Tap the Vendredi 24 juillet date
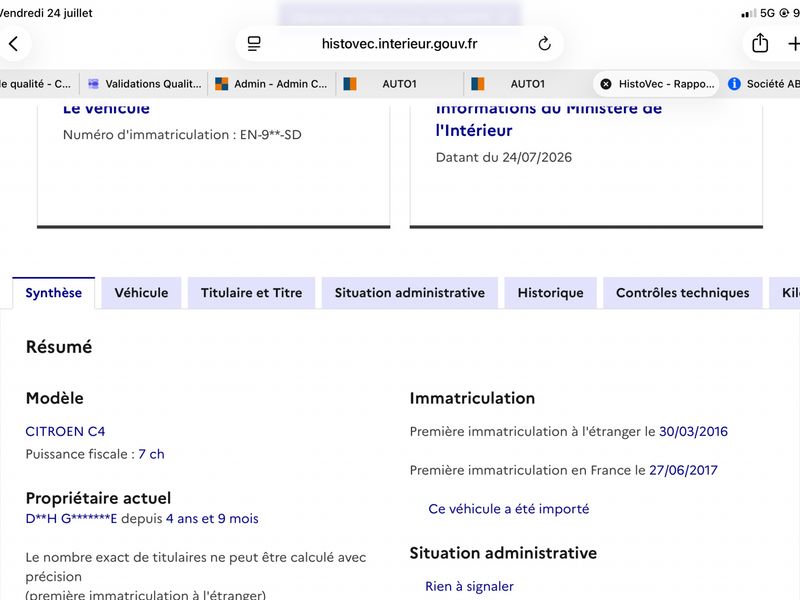This screenshot has height=600, width=800. tap(46, 13)
